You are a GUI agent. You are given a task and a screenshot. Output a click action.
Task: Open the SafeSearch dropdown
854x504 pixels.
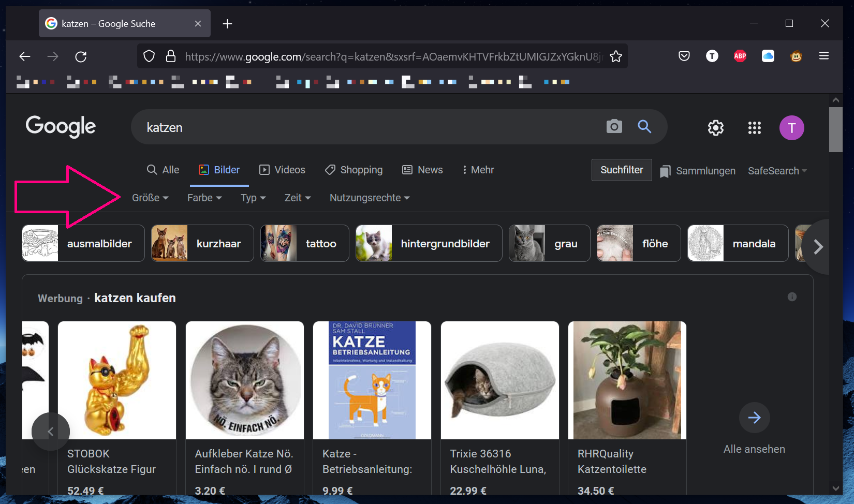[777, 171]
